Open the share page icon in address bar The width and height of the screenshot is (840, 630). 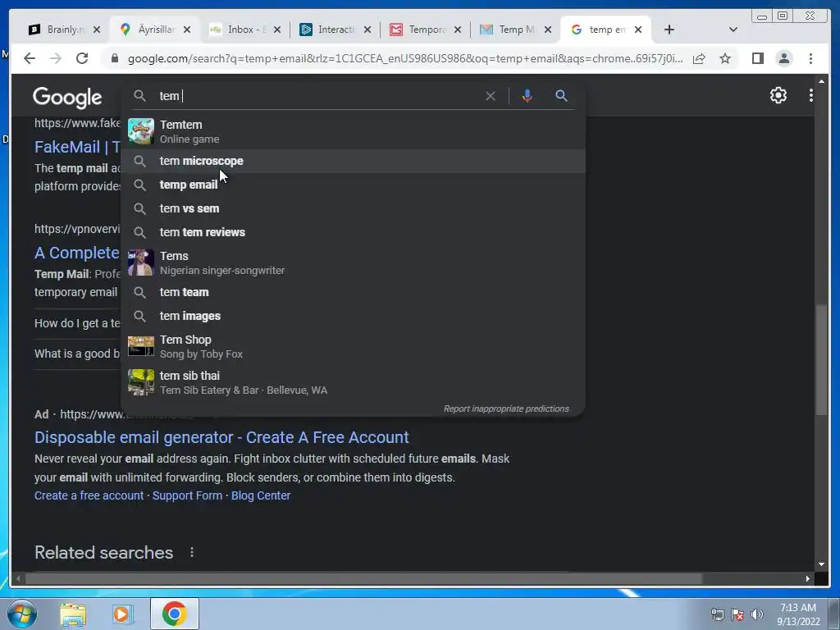pos(699,58)
